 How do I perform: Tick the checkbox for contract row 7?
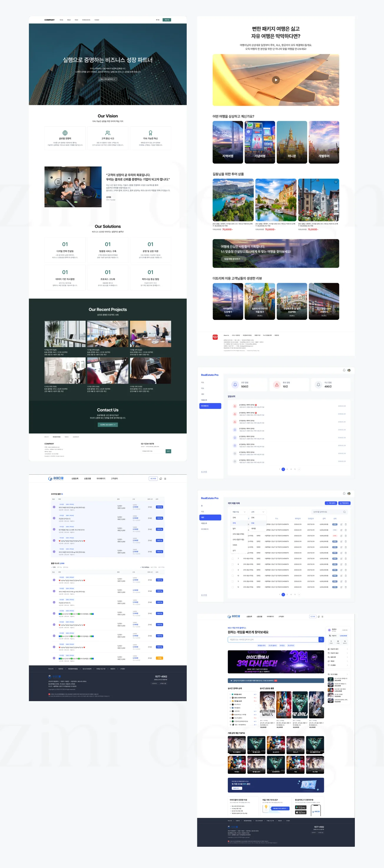(232, 558)
